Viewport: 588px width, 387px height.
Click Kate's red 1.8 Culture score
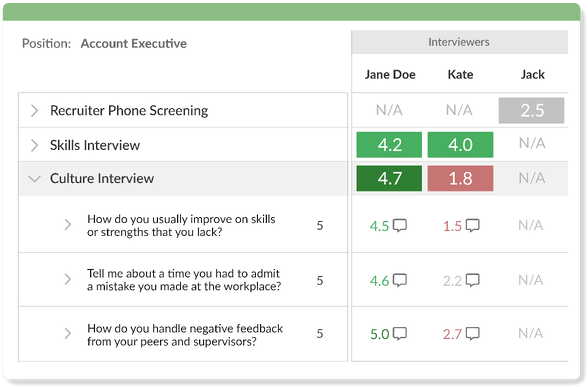click(x=460, y=178)
